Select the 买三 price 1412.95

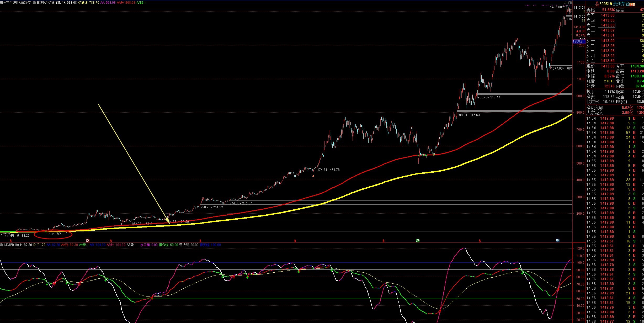tap(608, 51)
